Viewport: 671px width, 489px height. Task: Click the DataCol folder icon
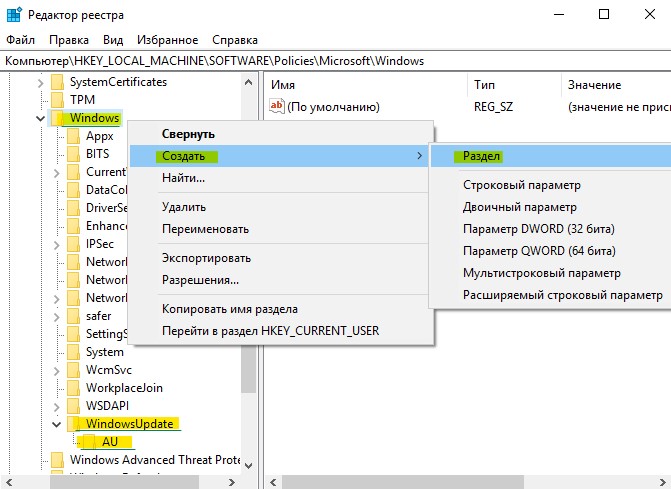click(73, 190)
